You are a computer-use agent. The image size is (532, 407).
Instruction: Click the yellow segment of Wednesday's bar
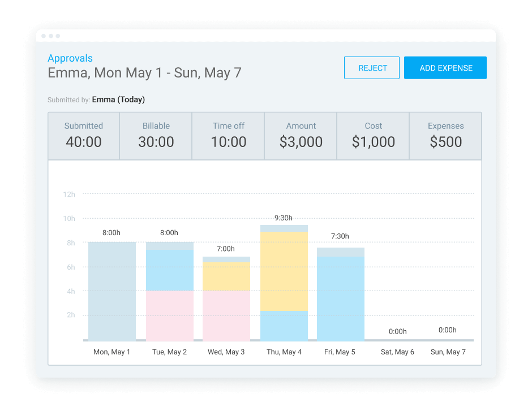coord(226,276)
